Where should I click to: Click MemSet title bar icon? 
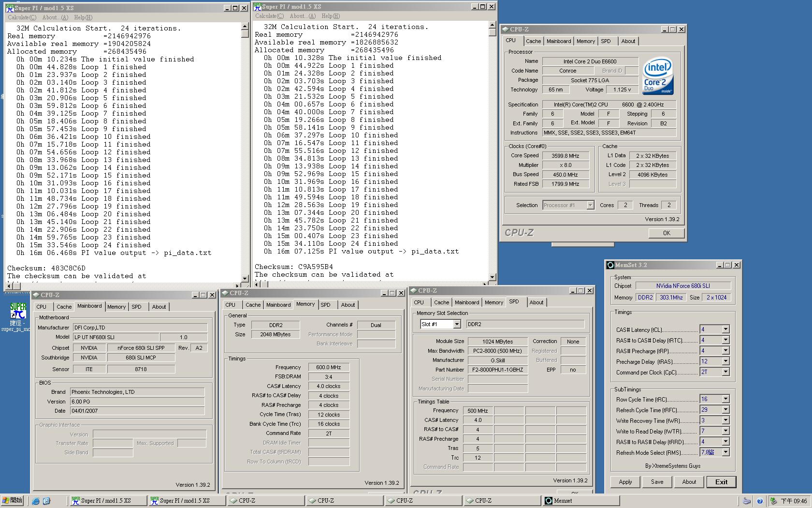pos(610,265)
